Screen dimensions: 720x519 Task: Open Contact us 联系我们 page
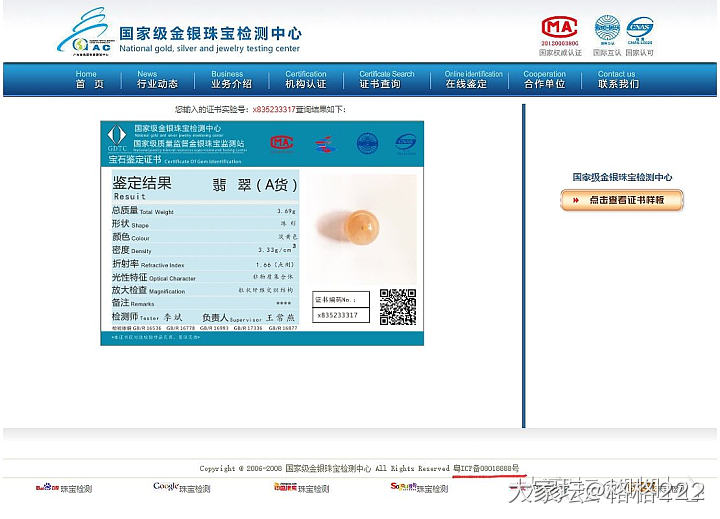[617, 79]
